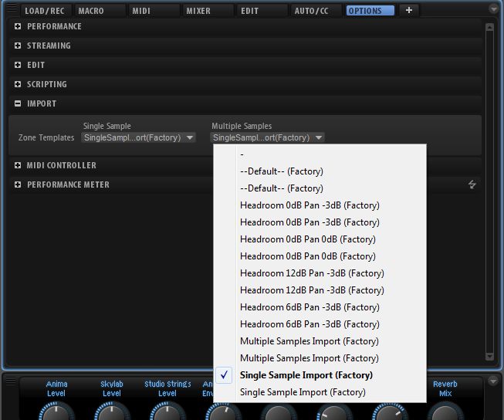Open the LOAD/REC tab
The width and height of the screenshot is (504, 420).
click(45, 11)
